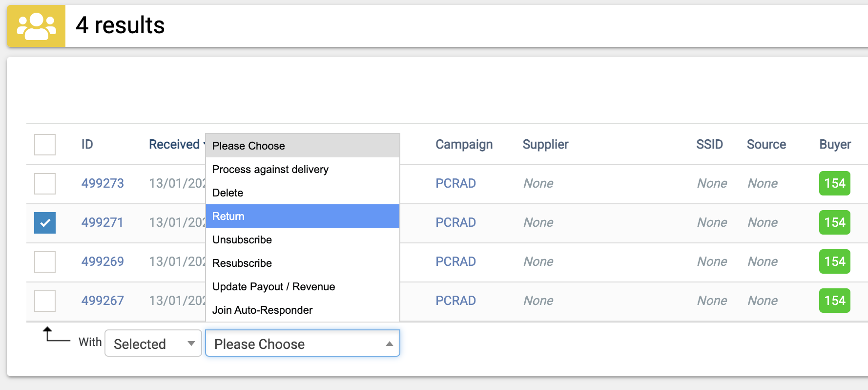Check the checkbox for lead 499269
The width and height of the screenshot is (868, 390).
pyautogui.click(x=45, y=262)
